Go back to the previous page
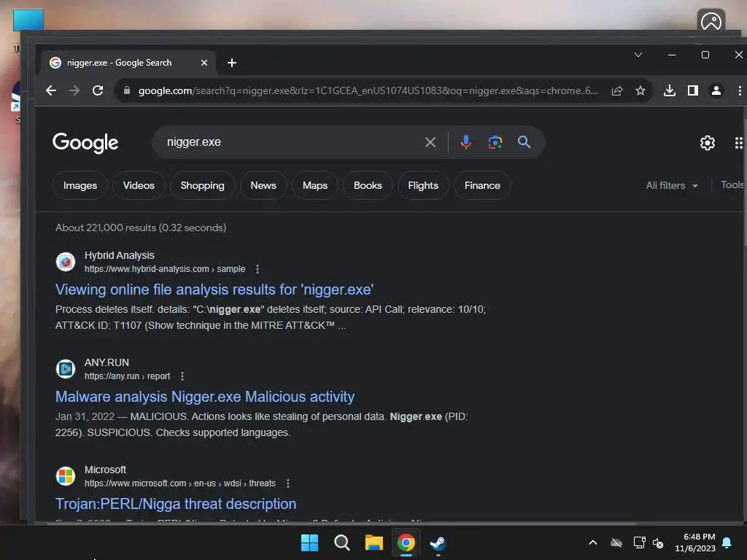This screenshot has width=747, height=560. coord(51,90)
